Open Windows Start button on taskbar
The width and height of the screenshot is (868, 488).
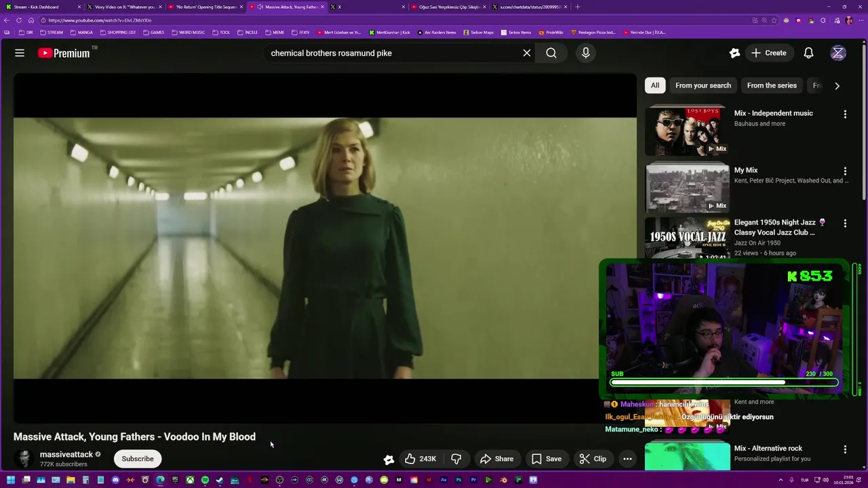[11, 480]
